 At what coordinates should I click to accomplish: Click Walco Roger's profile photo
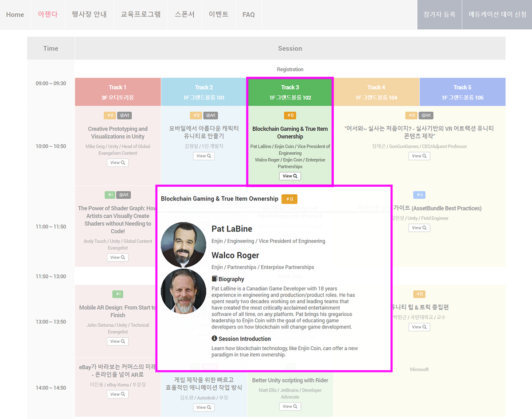click(184, 291)
